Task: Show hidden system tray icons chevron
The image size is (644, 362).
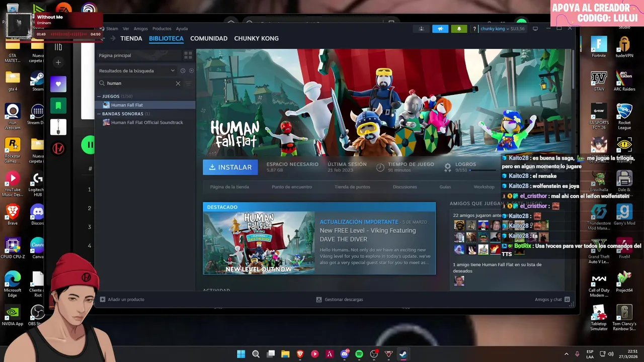Action: 566,354
